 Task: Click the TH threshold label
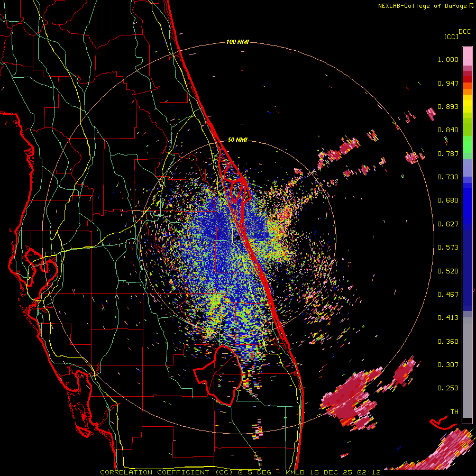click(454, 412)
